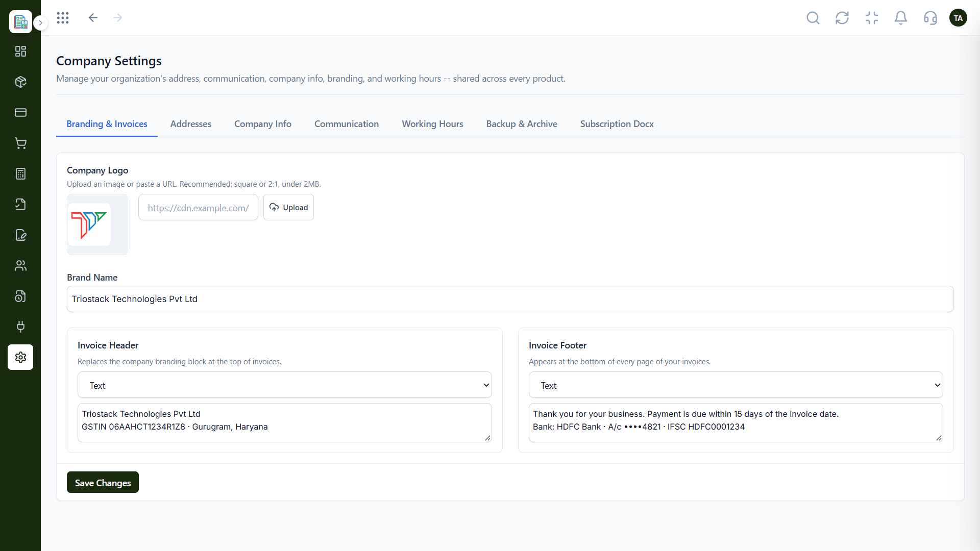Click the Invoice Header textarea resize handle

click(487, 438)
